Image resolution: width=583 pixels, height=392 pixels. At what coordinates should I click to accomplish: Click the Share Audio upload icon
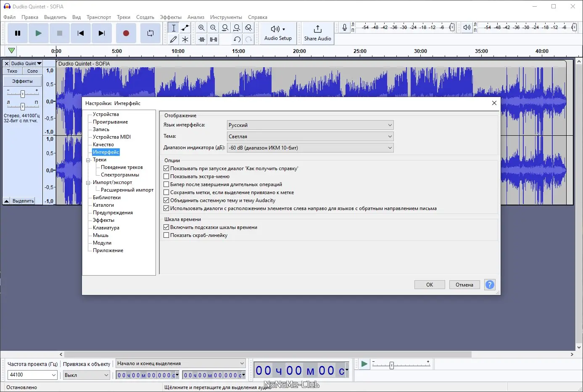pos(318,29)
